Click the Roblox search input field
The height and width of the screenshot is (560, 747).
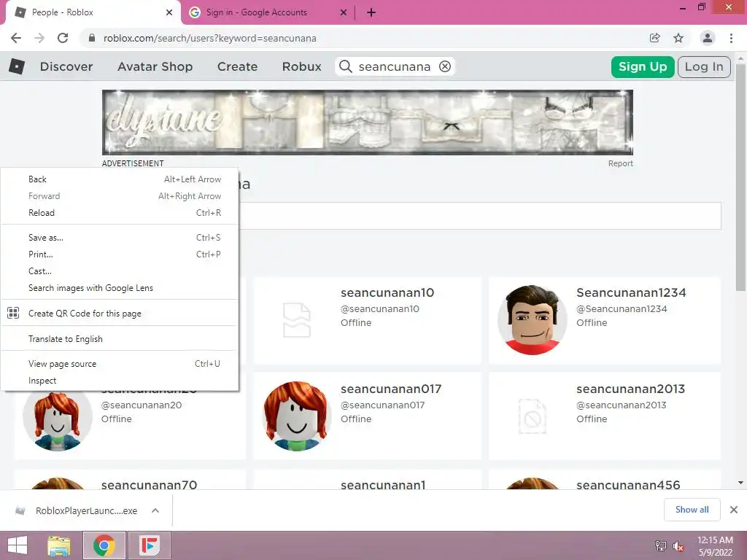[395, 66]
